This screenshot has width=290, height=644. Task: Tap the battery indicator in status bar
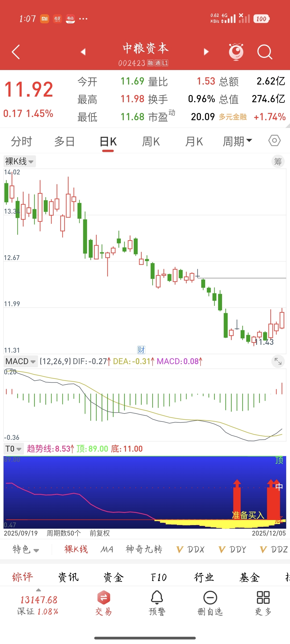[261, 19]
